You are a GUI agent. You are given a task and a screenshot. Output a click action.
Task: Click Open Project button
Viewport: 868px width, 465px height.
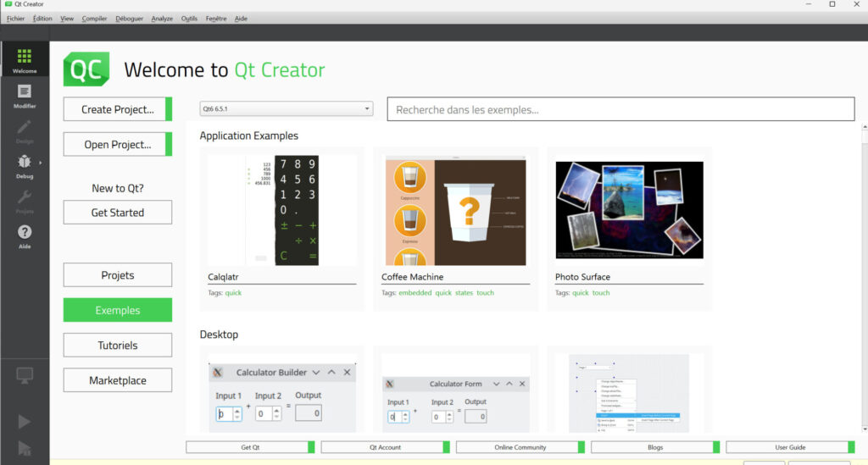pyautogui.click(x=117, y=144)
